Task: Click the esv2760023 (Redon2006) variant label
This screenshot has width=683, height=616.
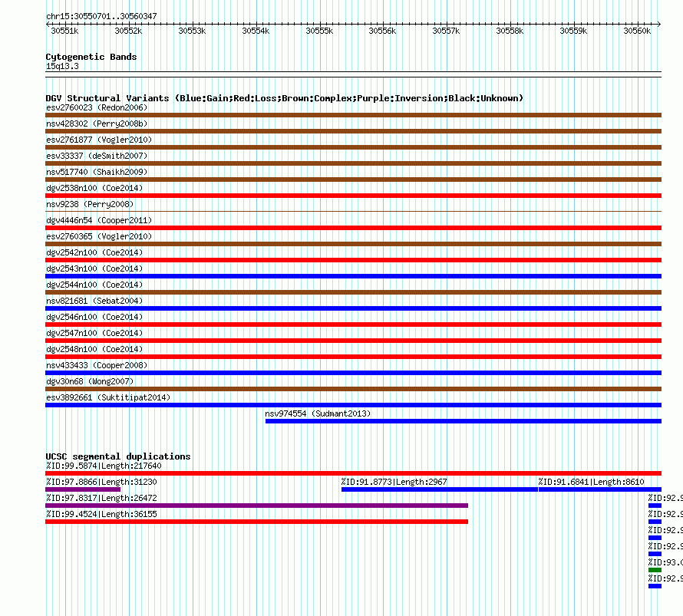Action: [x=97, y=107]
